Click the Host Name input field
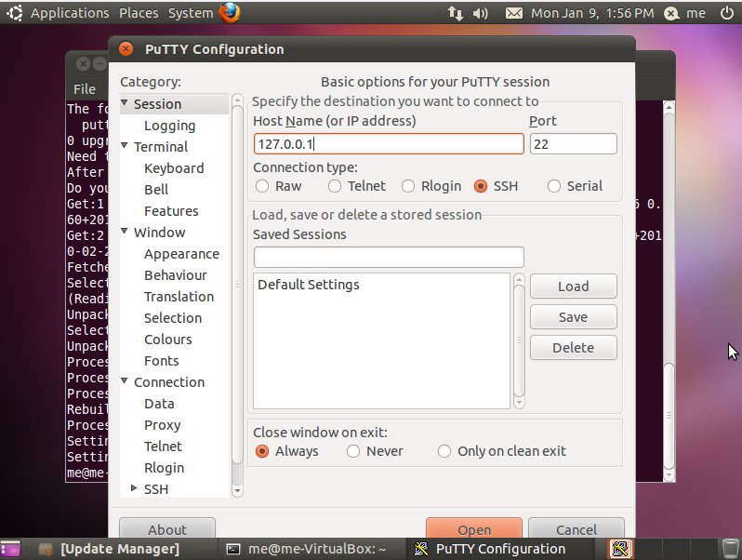 pyautogui.click(x=389, y=144)
